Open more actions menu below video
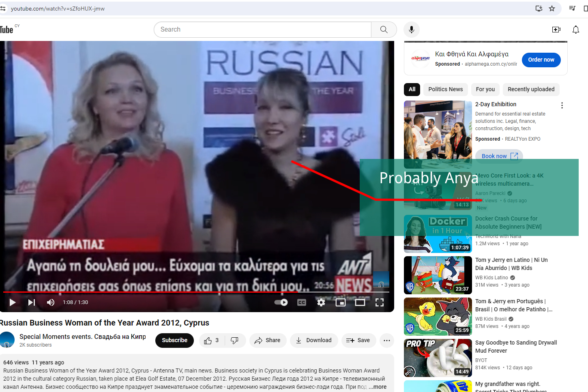588x392 pixels. coord(387,341)
